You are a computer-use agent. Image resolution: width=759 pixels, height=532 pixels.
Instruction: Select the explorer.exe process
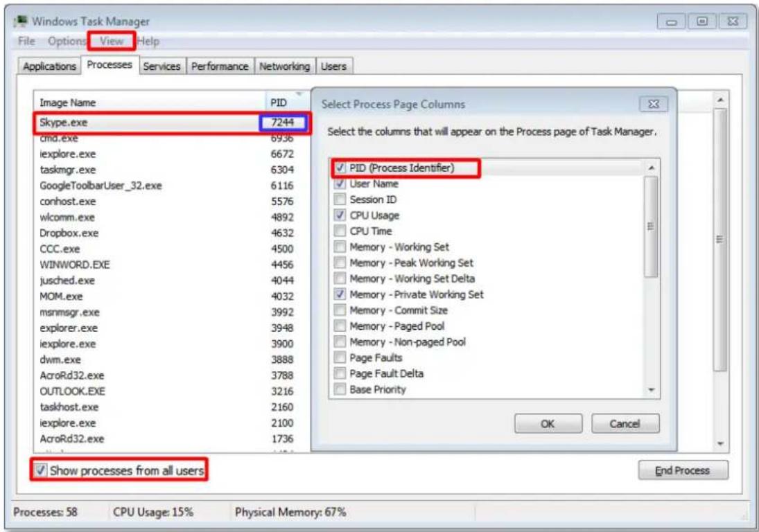tap(171, 328)
